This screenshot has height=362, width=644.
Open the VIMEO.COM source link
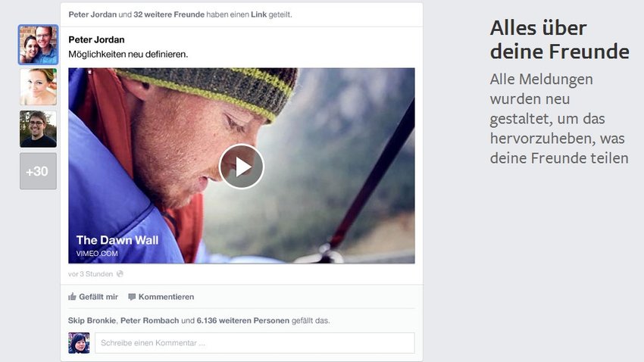pos(97,254)
